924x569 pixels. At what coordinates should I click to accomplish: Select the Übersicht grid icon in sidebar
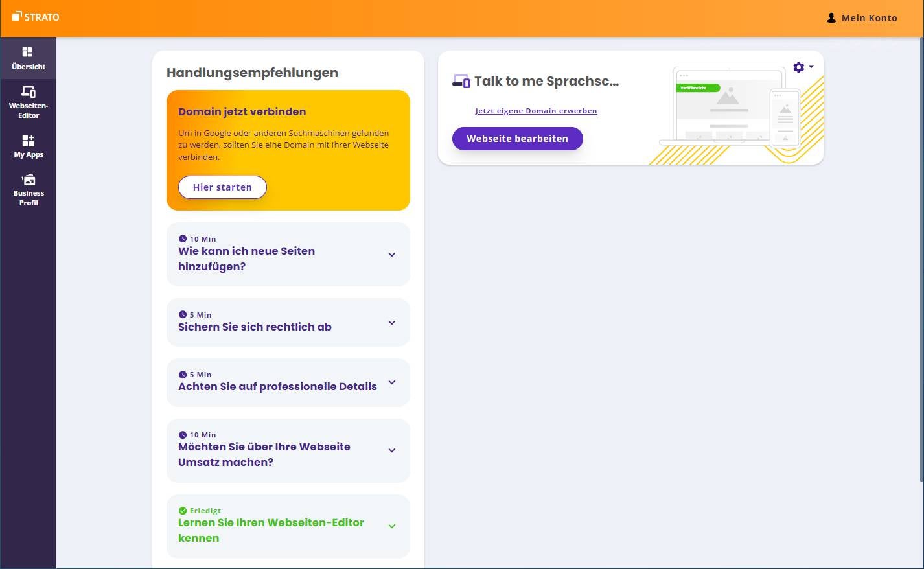28,52
